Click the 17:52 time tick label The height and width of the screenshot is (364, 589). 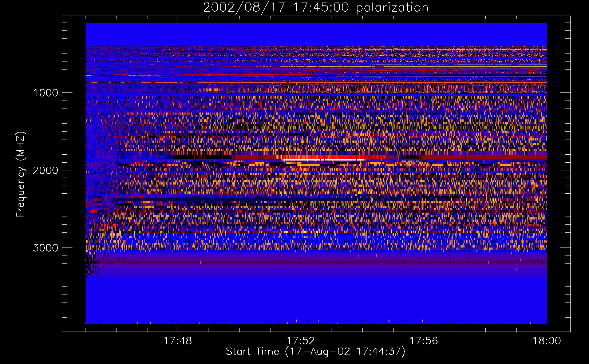(301, 341)
